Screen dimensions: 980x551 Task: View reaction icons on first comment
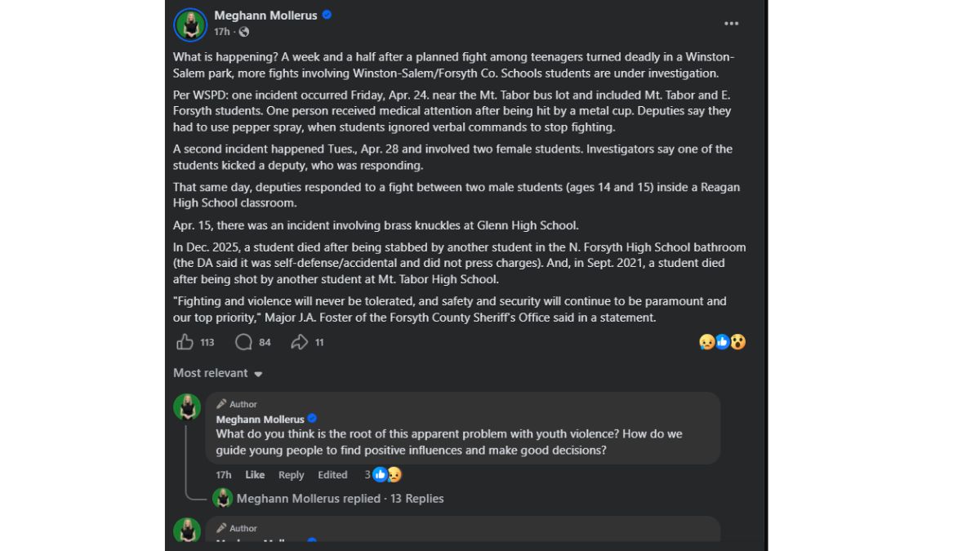pos(386,474)
